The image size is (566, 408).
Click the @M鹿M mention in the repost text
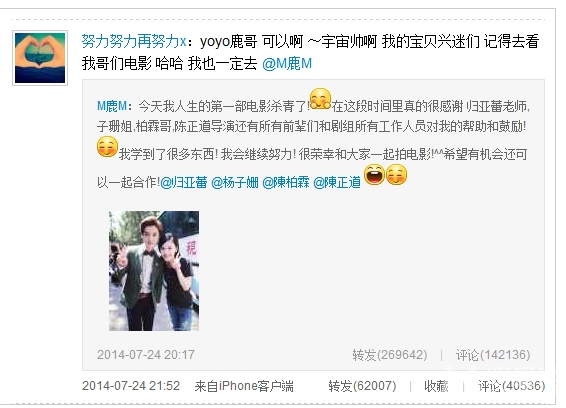click(287, 64)
